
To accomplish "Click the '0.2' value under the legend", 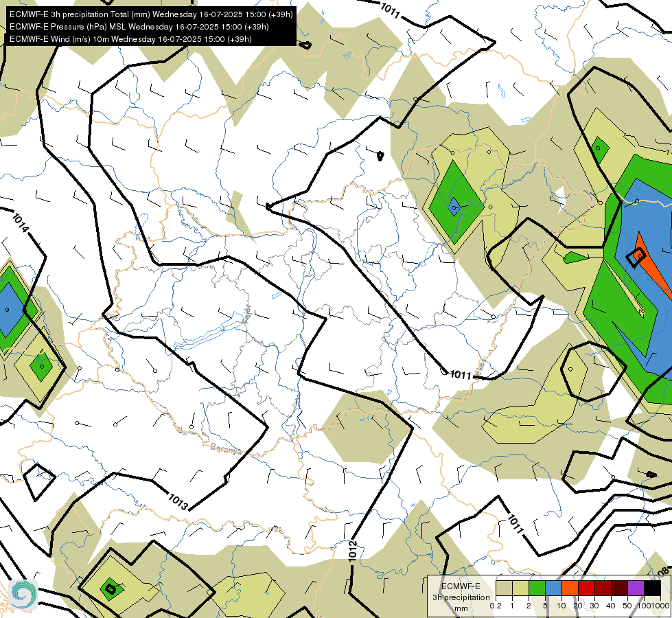I will point(496,606).
